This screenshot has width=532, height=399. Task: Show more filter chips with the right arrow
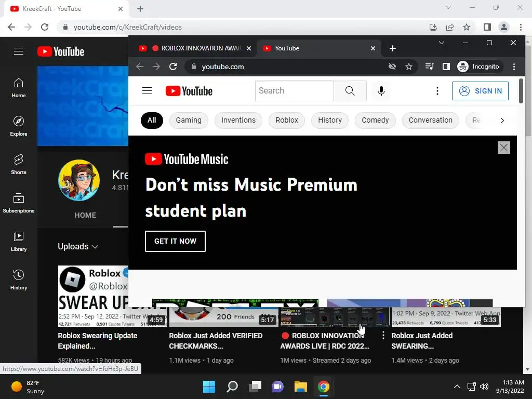point(502,121)
